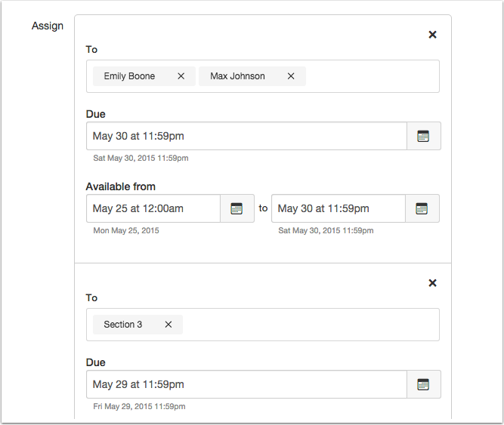Click the Due field showing May 29

coord(246,384)
